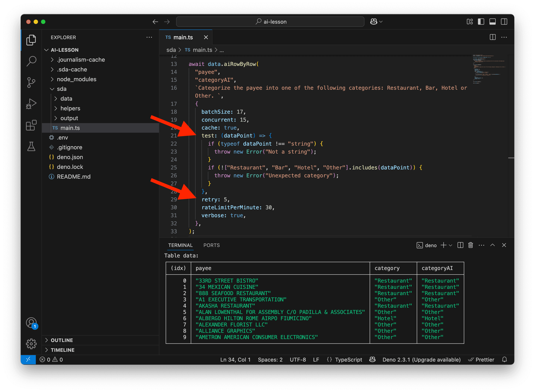The width and height of the screenshot is (535, 392).
Task: Customize layout icon in title bar
Action: (x=469, y=22)
